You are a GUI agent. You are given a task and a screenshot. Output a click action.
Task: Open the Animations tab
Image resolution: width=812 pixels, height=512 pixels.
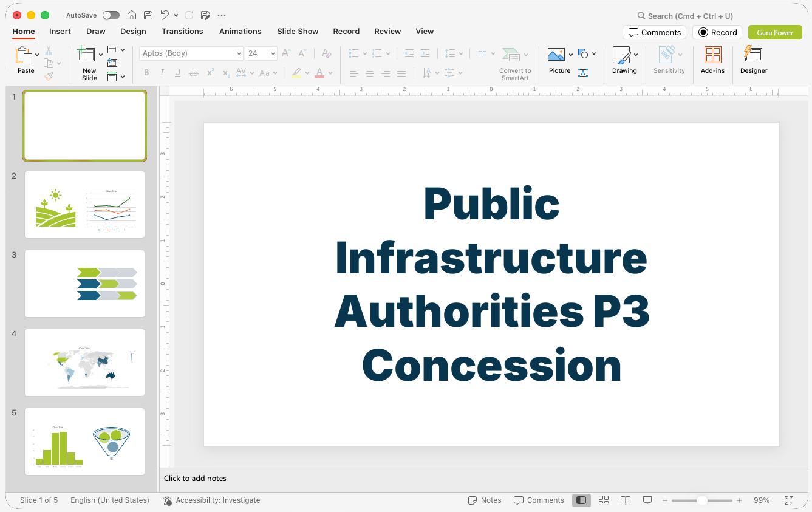click(x=241, y=32)
